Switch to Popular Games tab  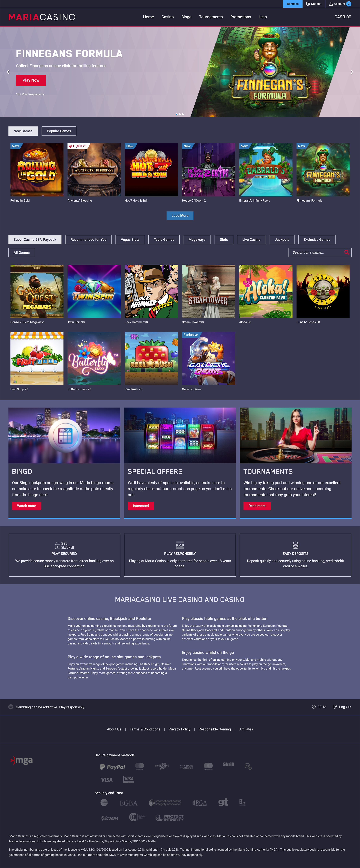(59, 131)
